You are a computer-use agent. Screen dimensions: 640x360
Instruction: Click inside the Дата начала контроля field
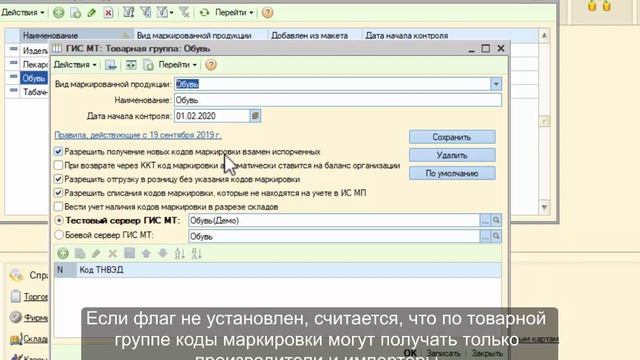pos(212,116)
